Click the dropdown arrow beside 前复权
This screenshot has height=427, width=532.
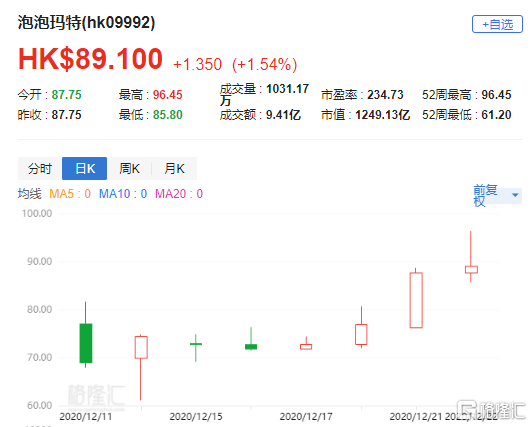point(515,195)
